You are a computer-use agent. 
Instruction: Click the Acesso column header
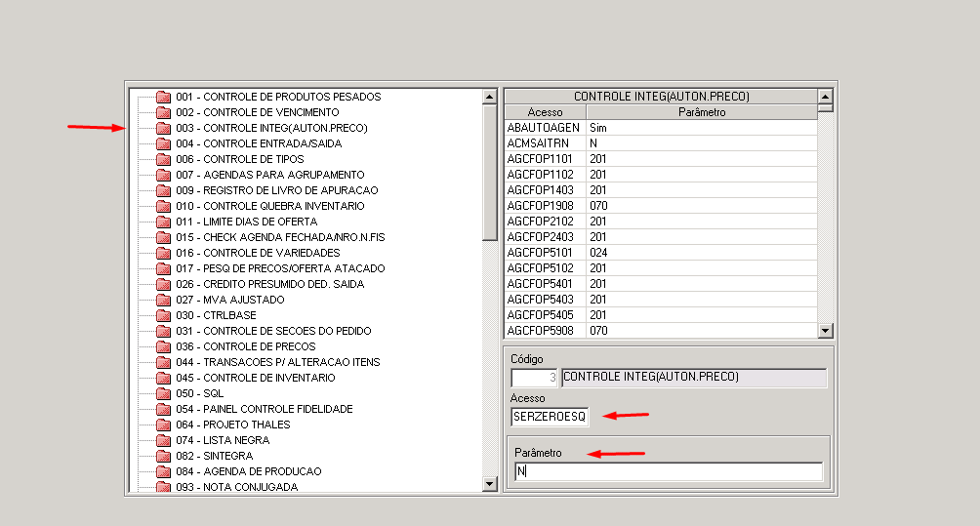(x=545, y=112)
